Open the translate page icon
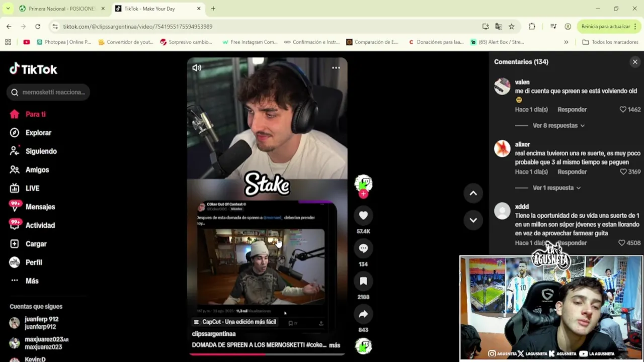Image resolution: width=644 pixels, height=362 pixels. click(499, 27)
